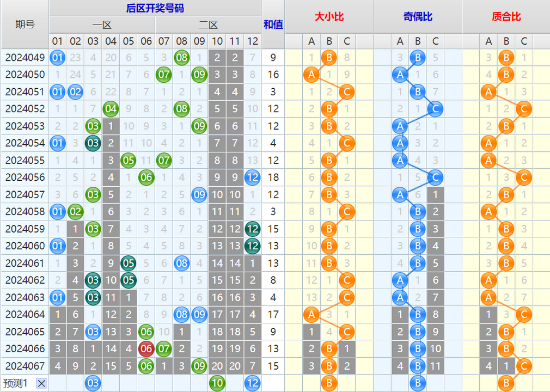Toggle 质合比 B ball in 预测1 row
This screenshot has width=550, height=392.
coord(506,383)
